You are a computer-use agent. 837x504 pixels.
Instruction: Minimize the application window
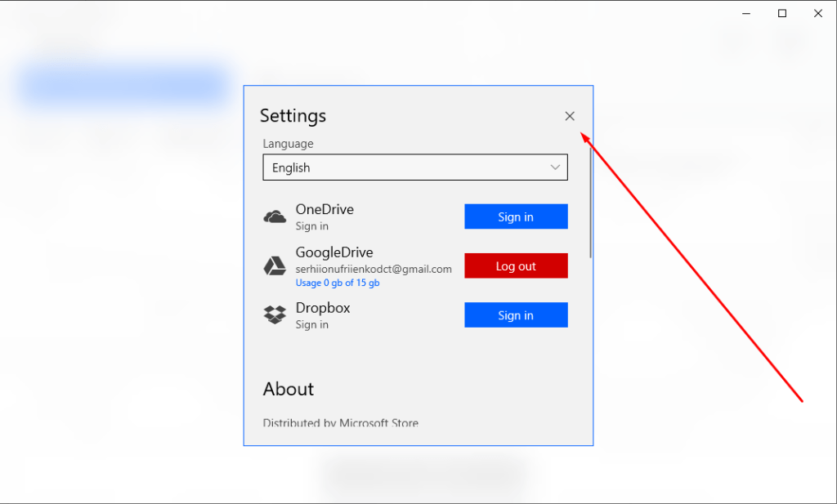746,13
